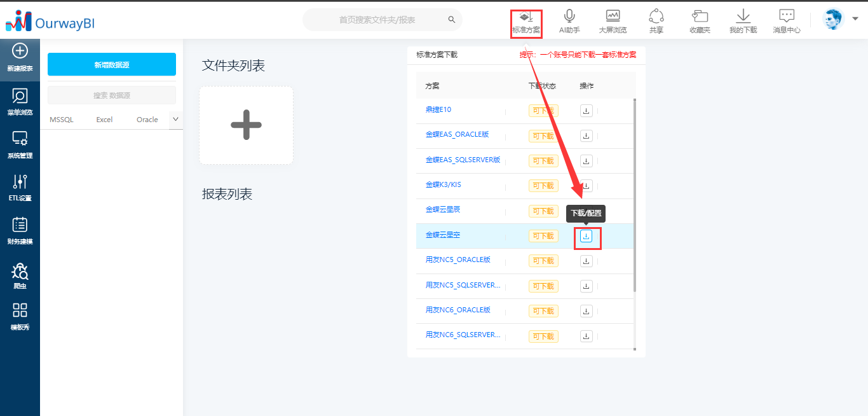Download the 用友NC6_ORACLE版 solution
Image resolution: width=868 pixels, height=416 pixels.
[586, 311]
